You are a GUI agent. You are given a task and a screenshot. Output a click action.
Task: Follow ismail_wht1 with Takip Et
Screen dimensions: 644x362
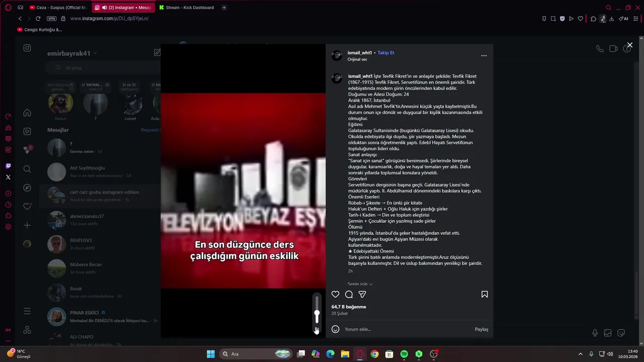pos(386,53)
